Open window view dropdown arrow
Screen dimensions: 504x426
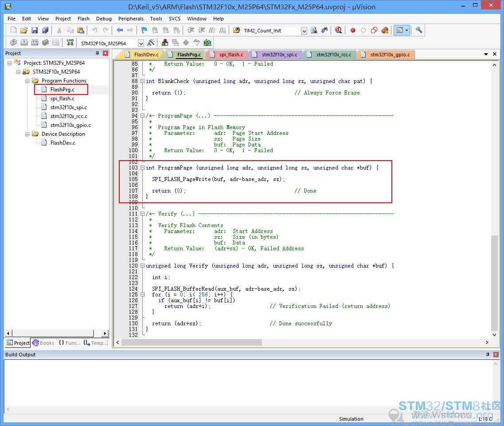[x=407, y=30]
